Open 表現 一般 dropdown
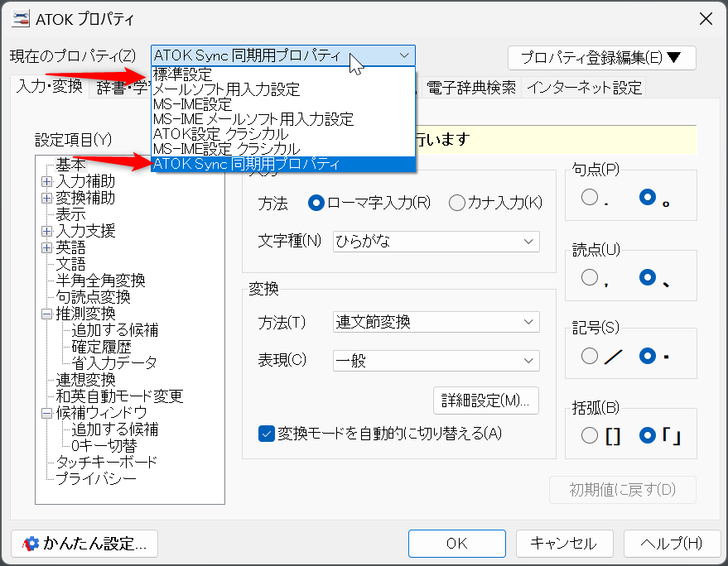 (x=436, y=361)
